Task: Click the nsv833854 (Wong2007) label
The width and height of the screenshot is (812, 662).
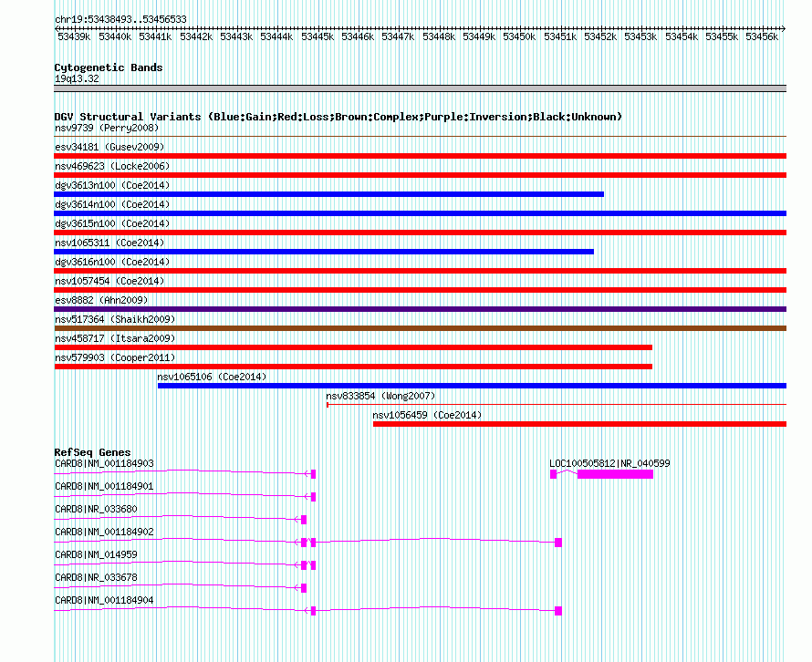Action: click(380, 396)
